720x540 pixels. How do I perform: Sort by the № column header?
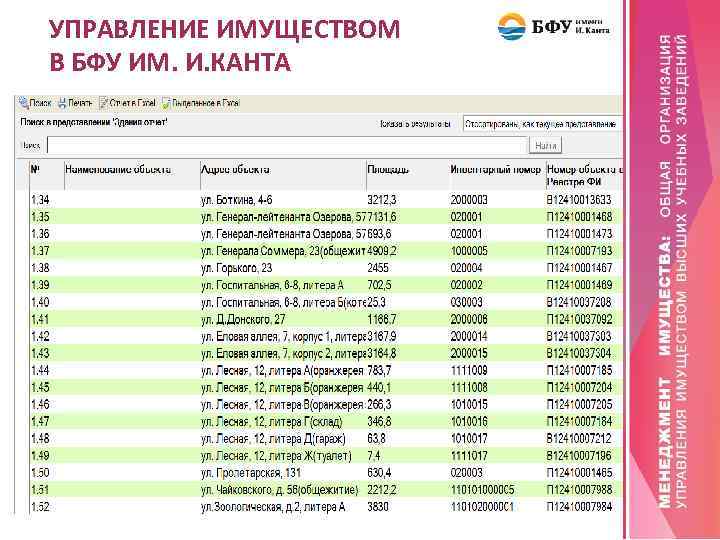[x=35, y=169]
